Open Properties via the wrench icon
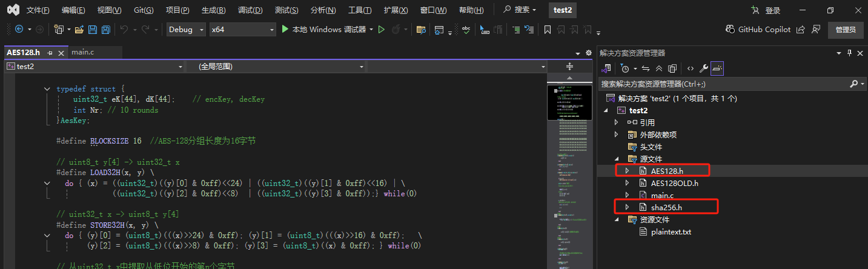The width and height of the screenshot is (868, 269). pyautogui.click(x=703, y=68)
